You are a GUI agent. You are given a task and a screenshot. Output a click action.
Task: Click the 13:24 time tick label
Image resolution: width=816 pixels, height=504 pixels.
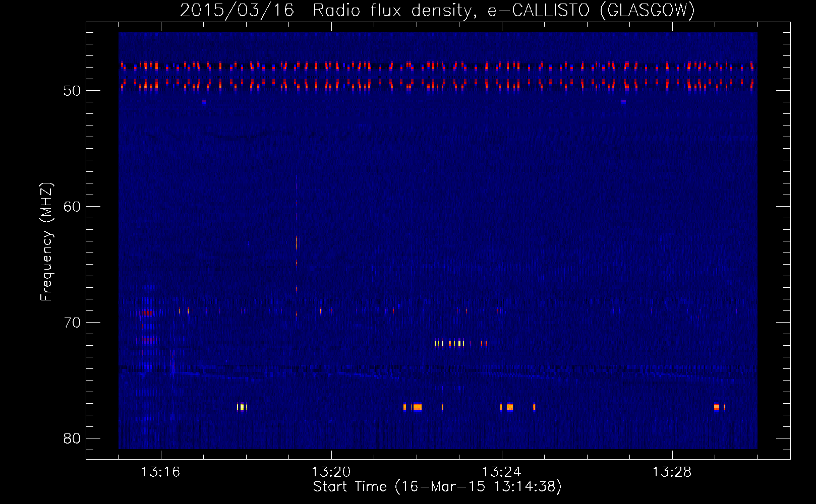coord(502,472)
